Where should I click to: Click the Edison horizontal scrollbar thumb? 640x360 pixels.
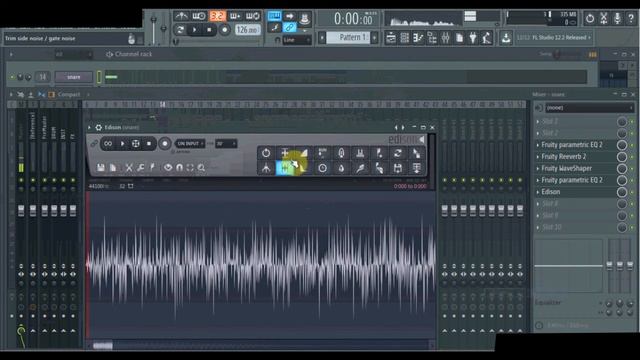[102, 346]
